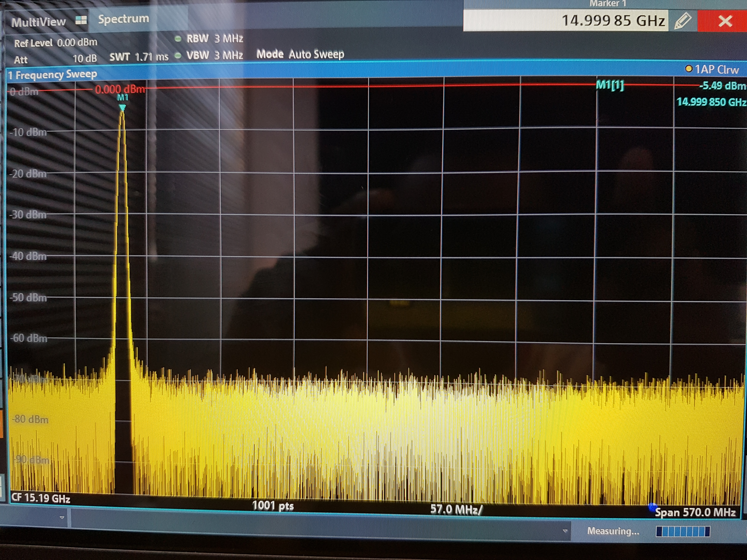Click the CF 15.19 GHz center frequency label
Screen dimensions: 747x560
tap(41, 498)
